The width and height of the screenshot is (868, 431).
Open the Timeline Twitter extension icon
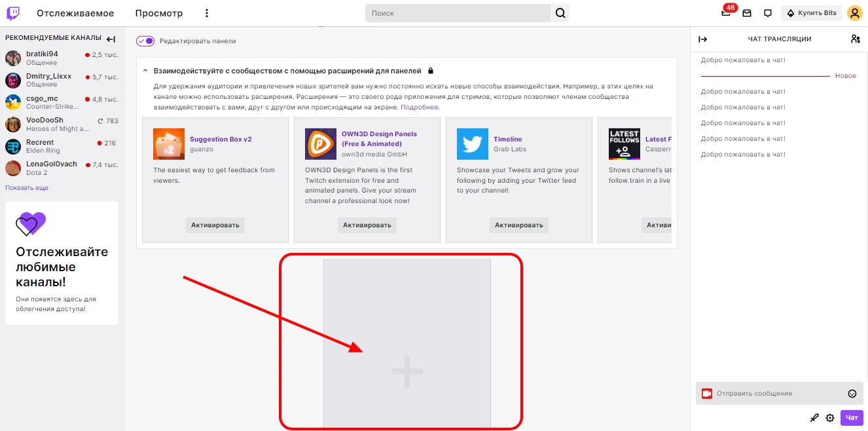(x=473, y=144)
